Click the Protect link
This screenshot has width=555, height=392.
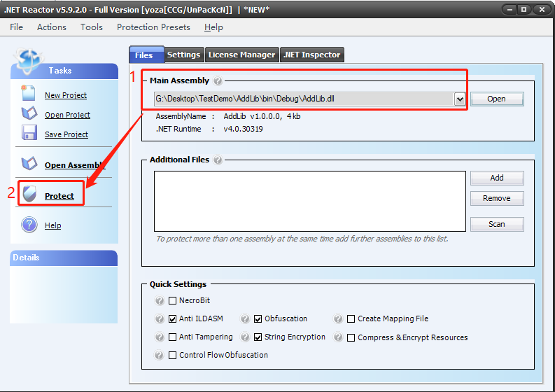(59, 196)
